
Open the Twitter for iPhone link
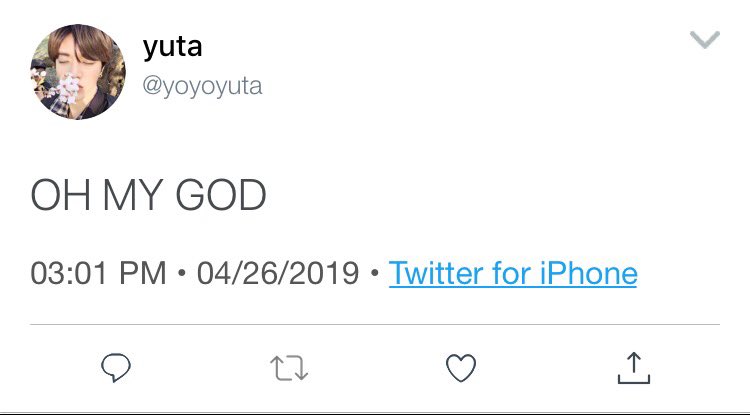pos(513,273)
